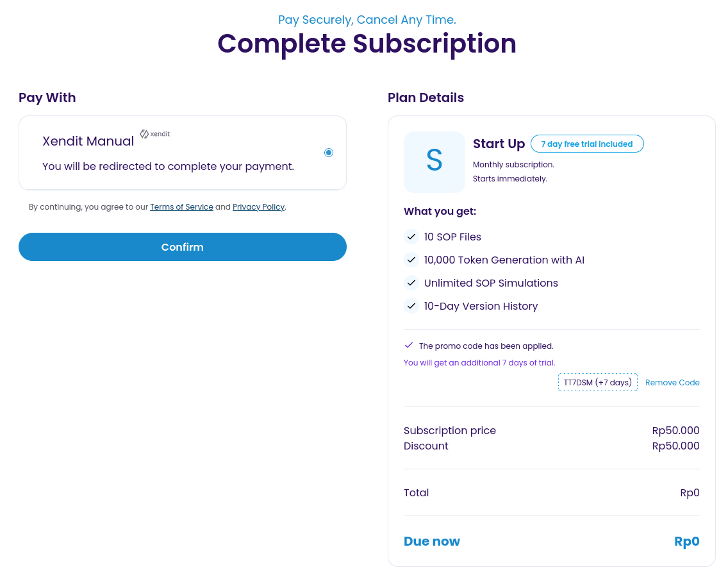Click checkmark icon beside 10 SOP Files
The image size is (728, 579).
tap(411, 237)
